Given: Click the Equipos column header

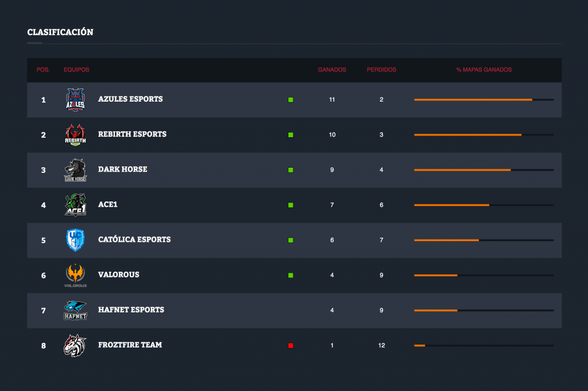Looking at the screenshot, I should click(x=76, y=70).
